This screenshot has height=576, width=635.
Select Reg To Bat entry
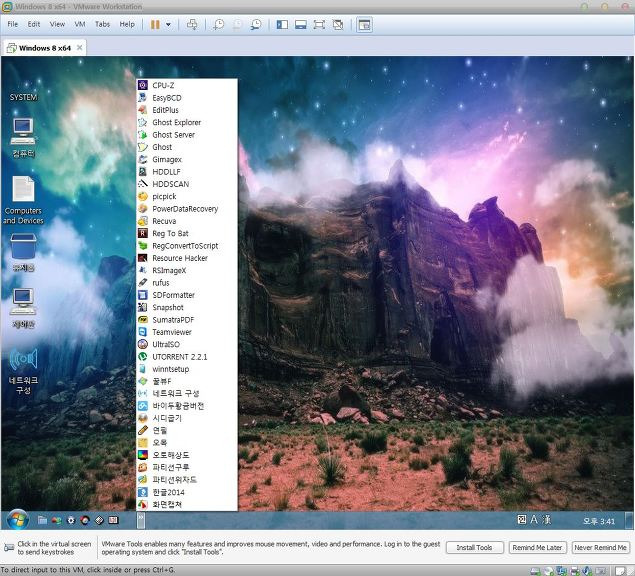point(187,233)
